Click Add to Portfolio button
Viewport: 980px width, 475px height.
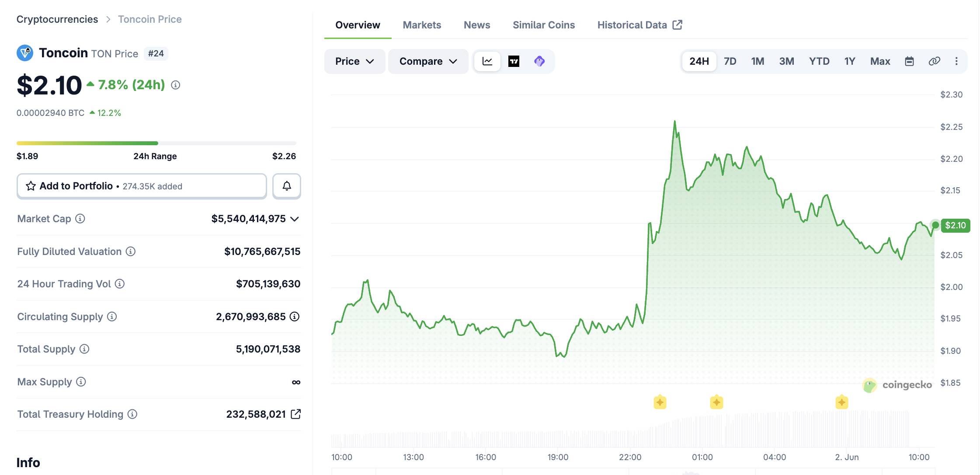tap(142, 186)
